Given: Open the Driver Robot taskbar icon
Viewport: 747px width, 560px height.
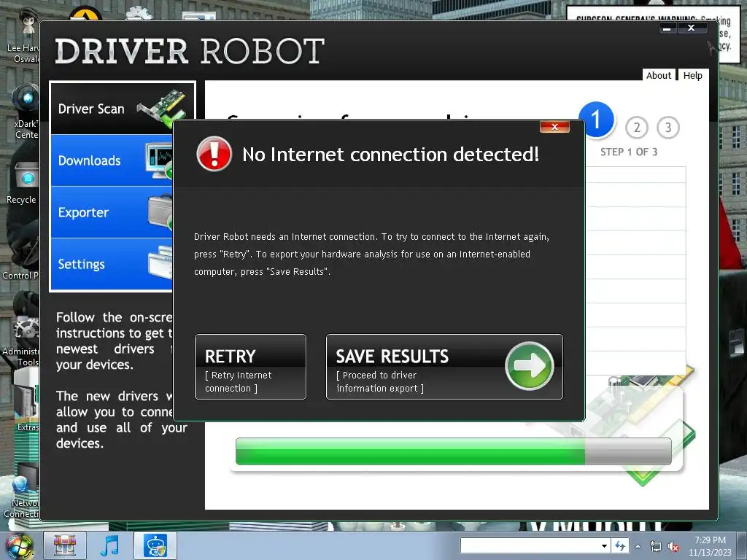Looking at the screenshot, I should point(155,545).
